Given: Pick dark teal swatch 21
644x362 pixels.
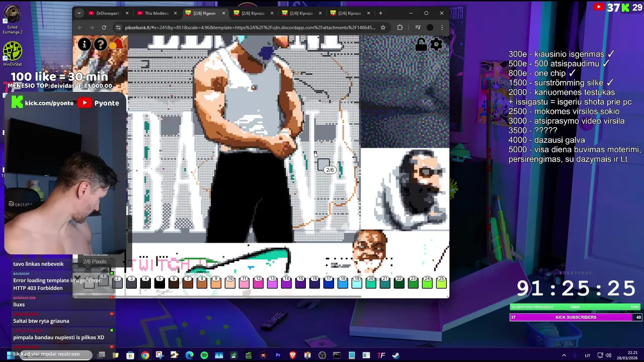Looking at the screenshot, I should click(385, 282).
